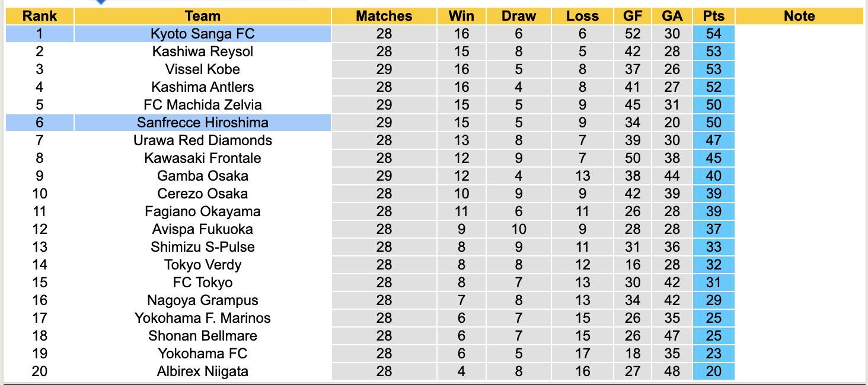Click the Loss column header

pos(582,16)
